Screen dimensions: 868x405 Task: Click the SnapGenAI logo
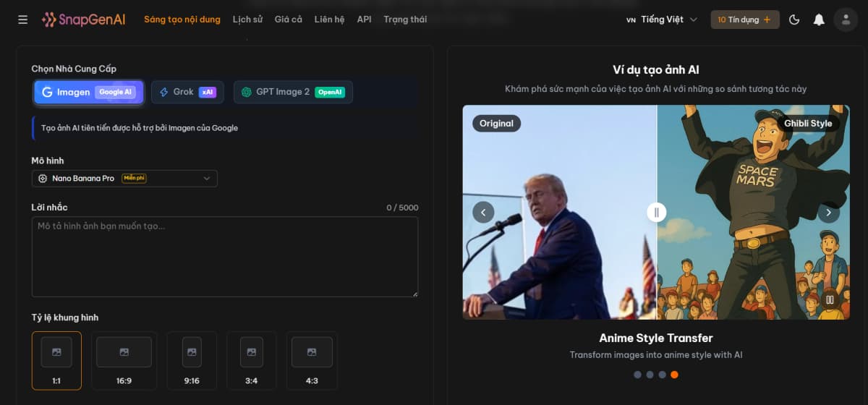click(84, 20)
